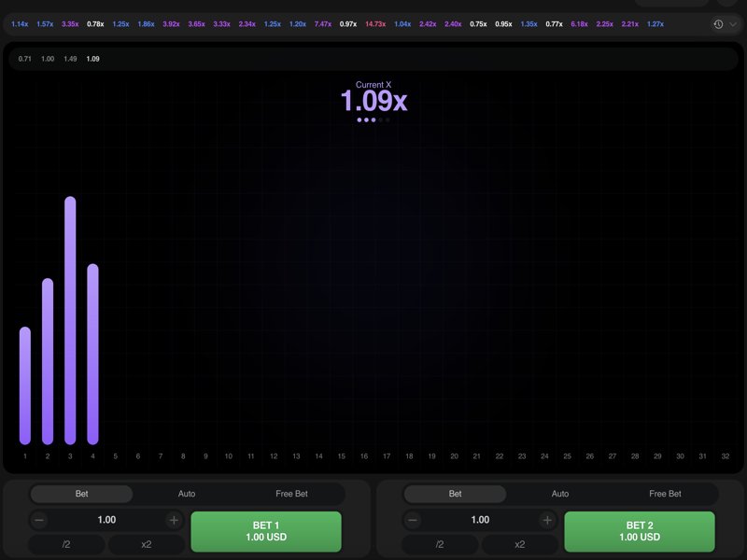This screenshot has height=560, width=747.
Task: Click the 3.35x result in the history bar
Action: tap(70, 24)
